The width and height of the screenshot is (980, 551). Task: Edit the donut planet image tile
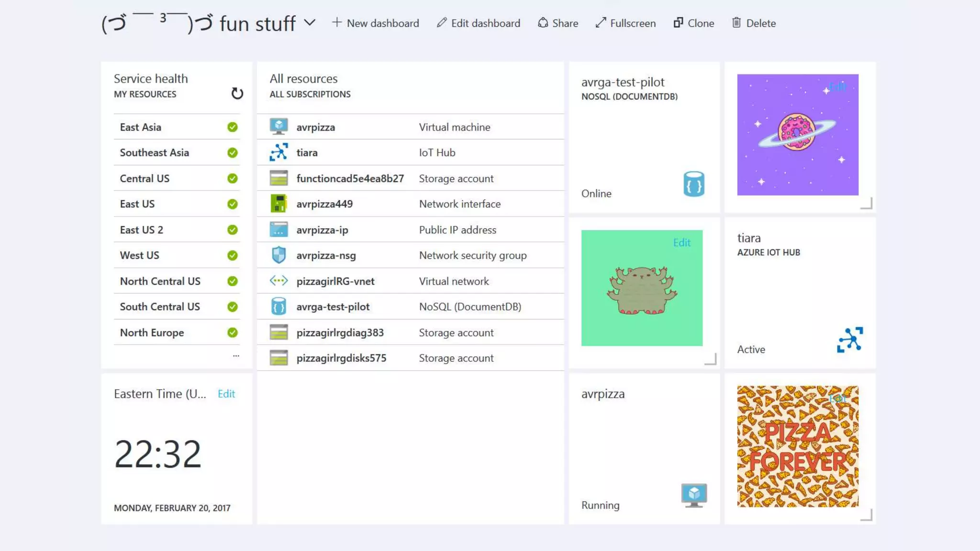pos(837,87)
